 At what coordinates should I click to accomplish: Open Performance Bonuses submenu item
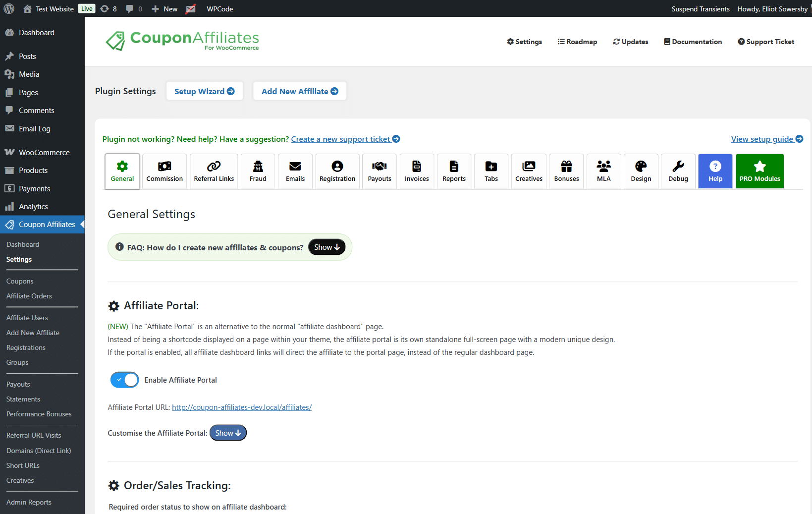39,414
